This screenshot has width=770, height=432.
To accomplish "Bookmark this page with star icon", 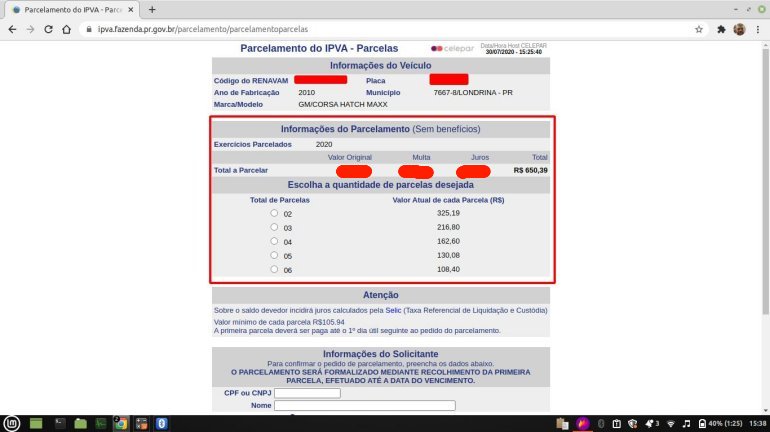I will [698, 29].
